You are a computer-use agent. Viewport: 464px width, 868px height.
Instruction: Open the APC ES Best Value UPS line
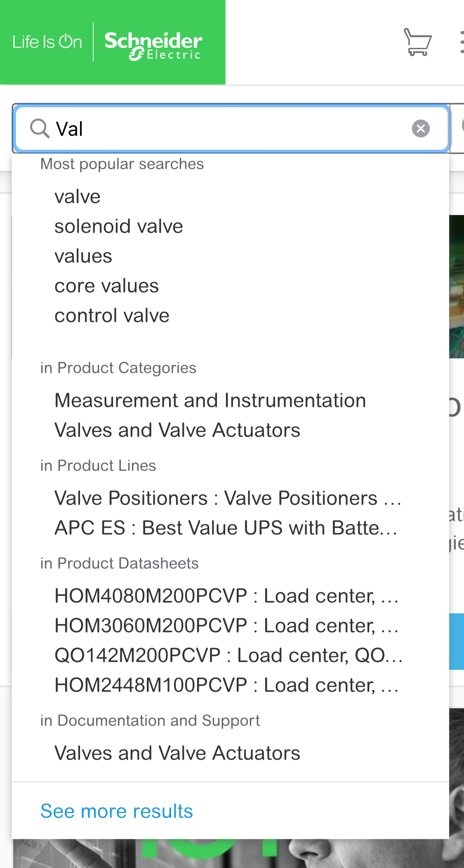[x=226, y=527]
